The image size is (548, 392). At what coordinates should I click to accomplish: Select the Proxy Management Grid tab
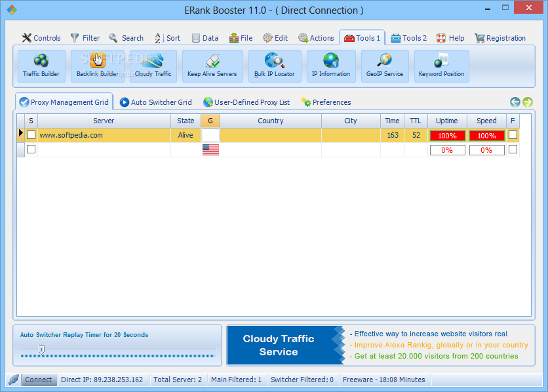[x=64, y=102]
